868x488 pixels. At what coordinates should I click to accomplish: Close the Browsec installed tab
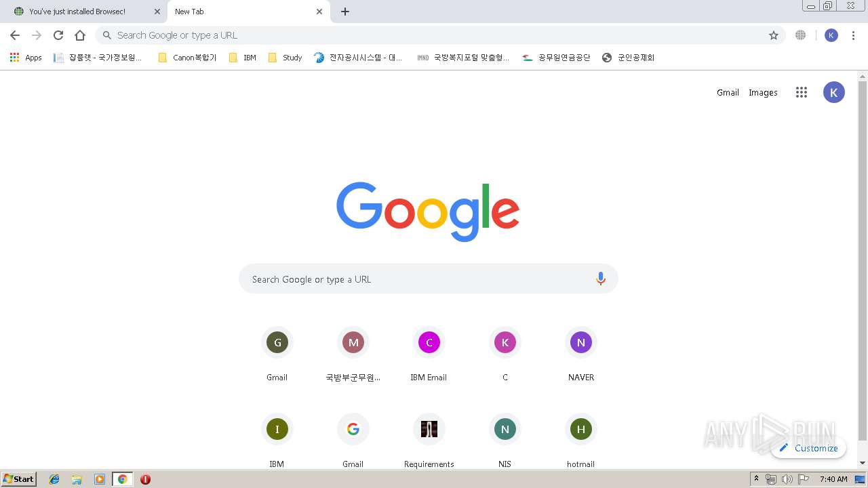click(x=157, y=12)
